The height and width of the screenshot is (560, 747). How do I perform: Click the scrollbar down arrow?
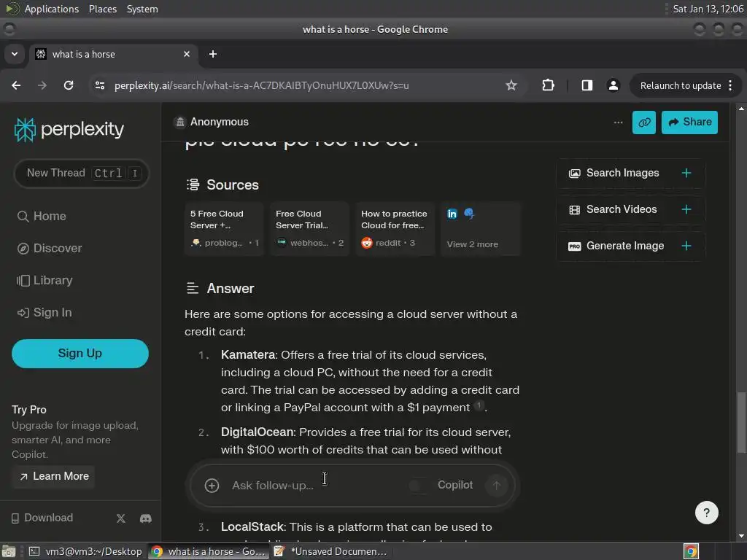(x=741, y=536)
